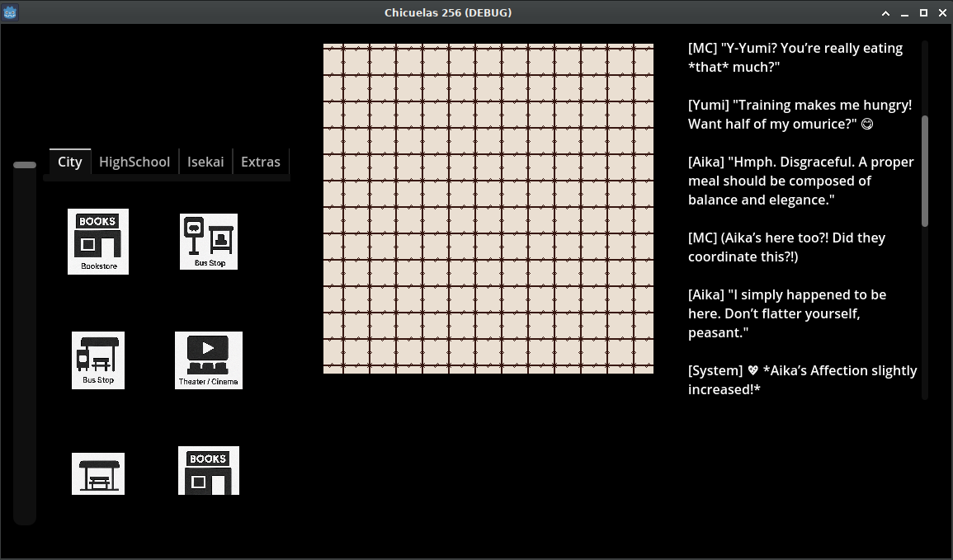
Task: Select the Bus Stop icon showing bus and shelter
Action: [x=98, y=360]
